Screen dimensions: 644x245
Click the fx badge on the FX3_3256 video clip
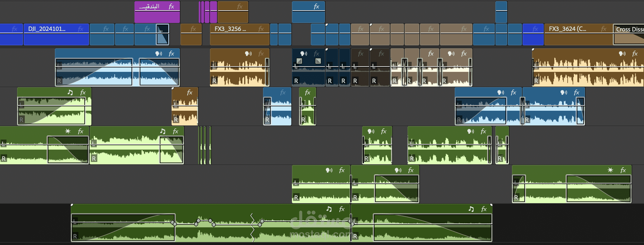[x=261, y=29]
